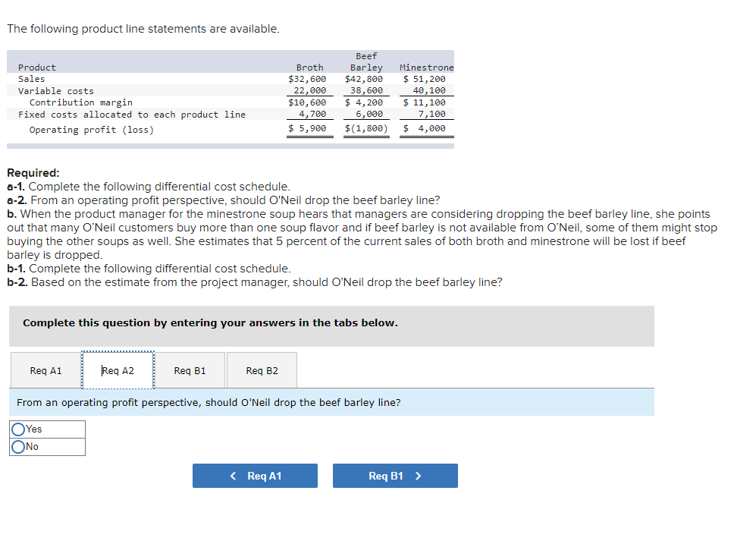Viewport: 756px width, 541px height.
Task: Open the Req B1 tab
Action: [x=190, y=370]
